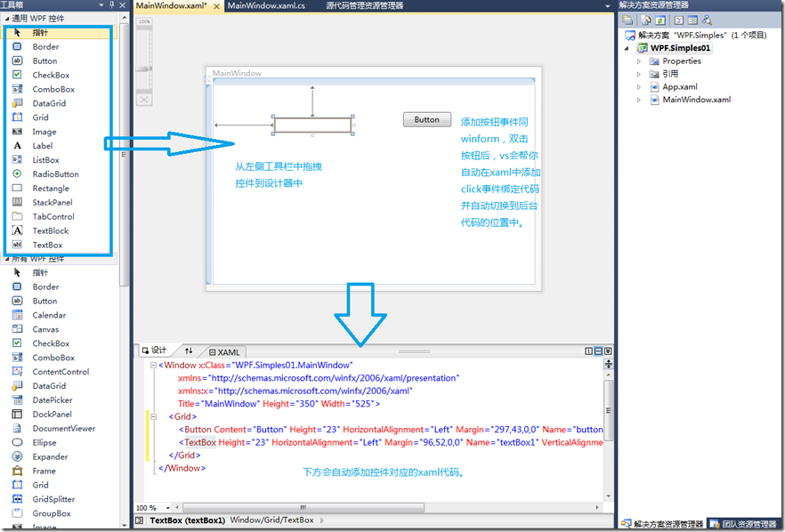Open Properties from the Solution Explorer toolbar

[x=627, y=20]
